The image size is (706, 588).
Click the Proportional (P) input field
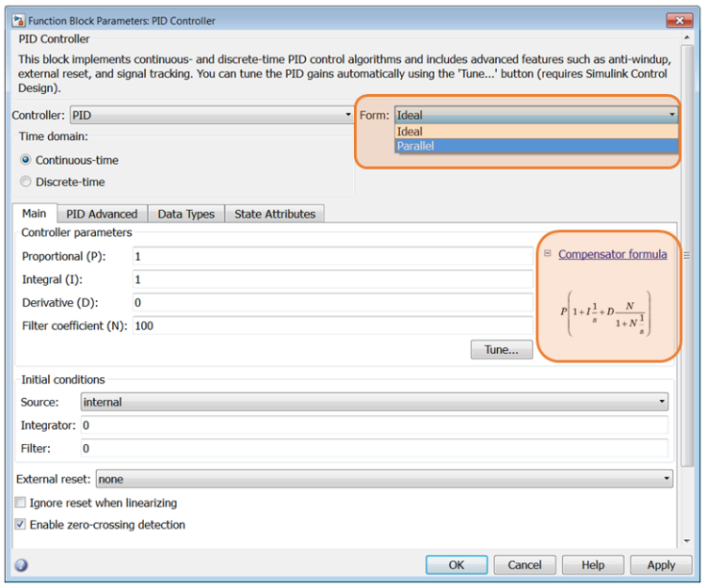332,256
